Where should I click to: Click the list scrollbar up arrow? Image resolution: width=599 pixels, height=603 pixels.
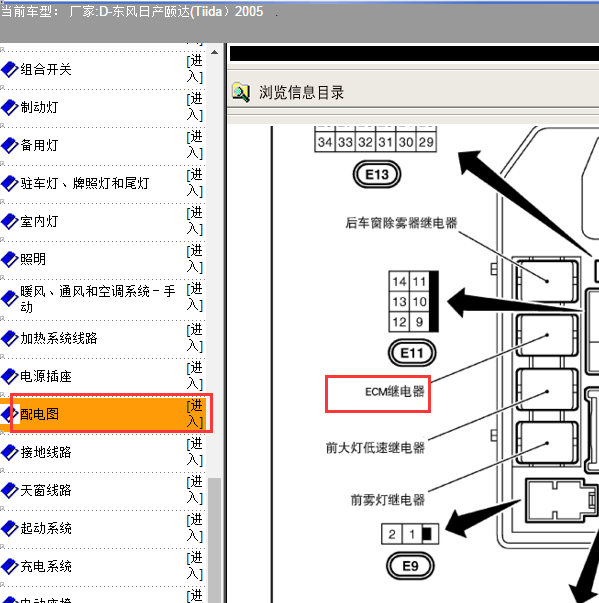215,52
